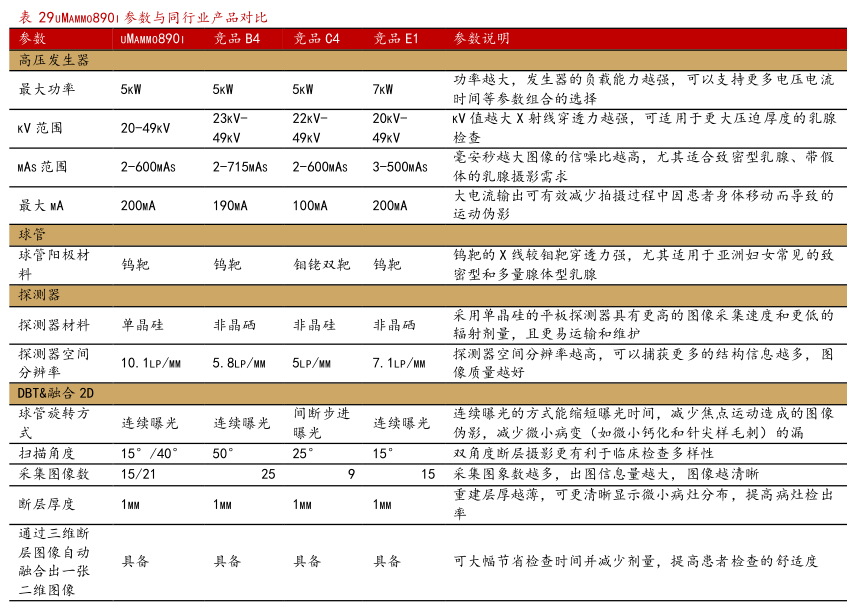Viewport: 847px width, 604px height.
Task: Click the 10.1LP/mm resolution value
Action: [150, 363]
